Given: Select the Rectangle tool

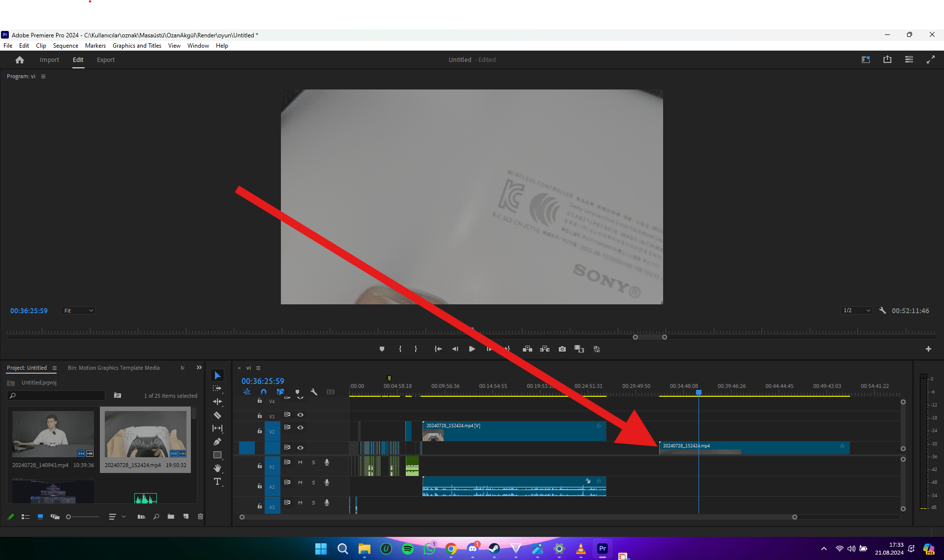Looking at the screenshot, I should tap(217, 455).
